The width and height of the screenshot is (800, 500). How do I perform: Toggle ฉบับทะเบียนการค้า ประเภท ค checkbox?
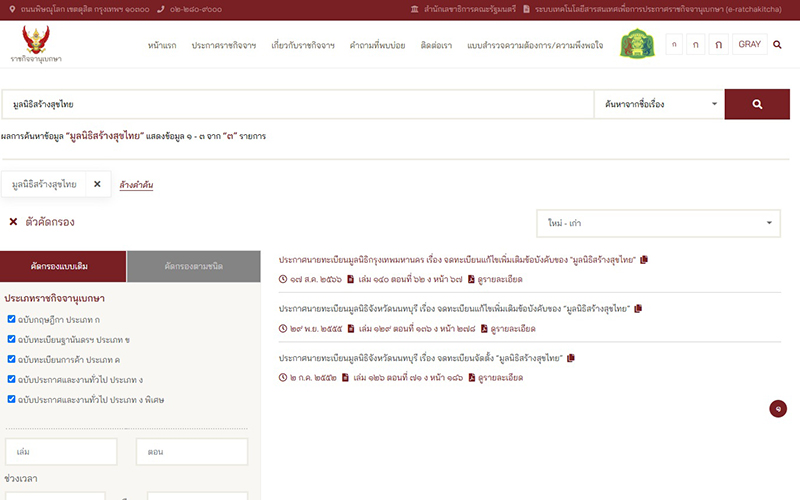[11, 359]
